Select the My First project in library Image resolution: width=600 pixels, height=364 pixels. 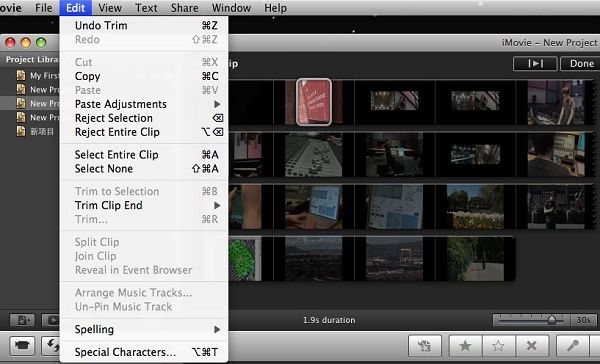tap(30, 75)
